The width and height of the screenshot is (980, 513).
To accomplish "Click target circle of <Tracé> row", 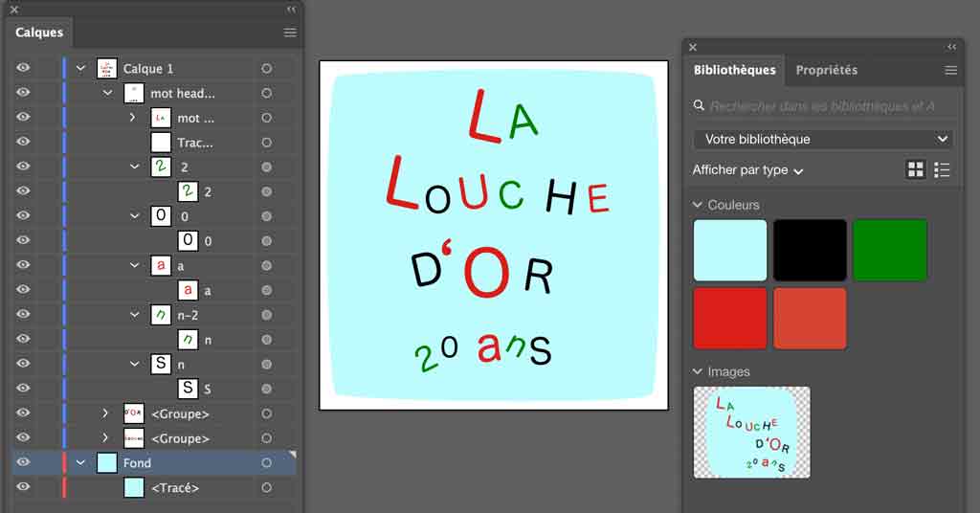I will pyautogui.click(x=266, y=487).
